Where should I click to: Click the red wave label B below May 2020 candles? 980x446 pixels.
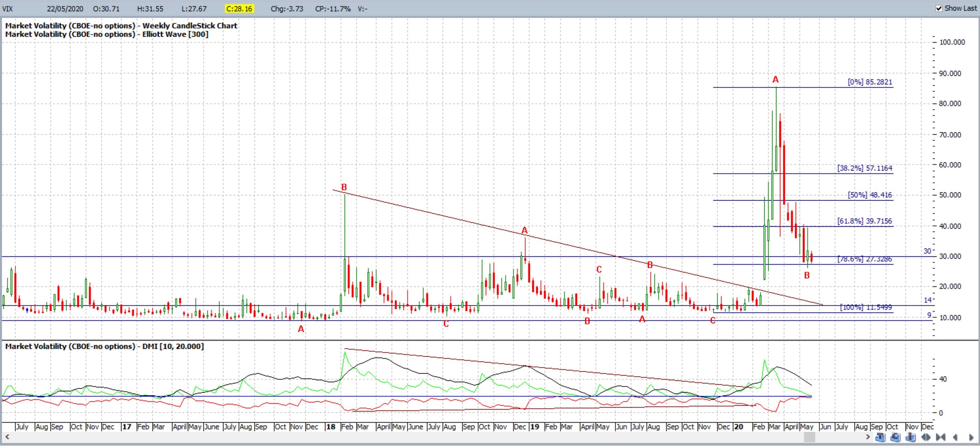tap(807, 275)
